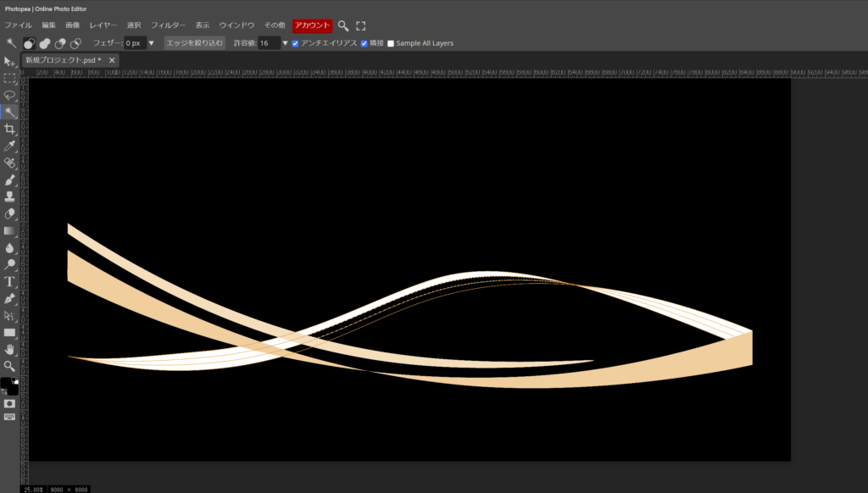
Task: Choose the Eraser tool
Action: click(9, 213)
